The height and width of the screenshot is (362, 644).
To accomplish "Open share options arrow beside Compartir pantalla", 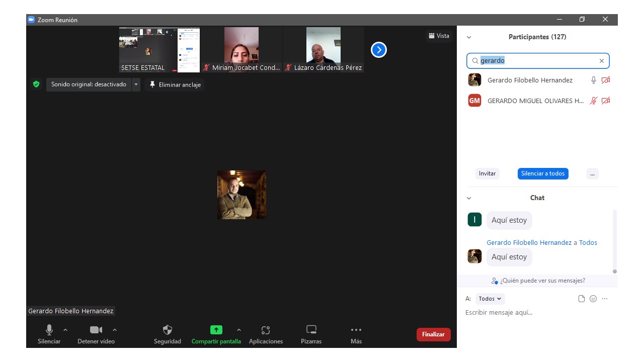I will point(239,330).
